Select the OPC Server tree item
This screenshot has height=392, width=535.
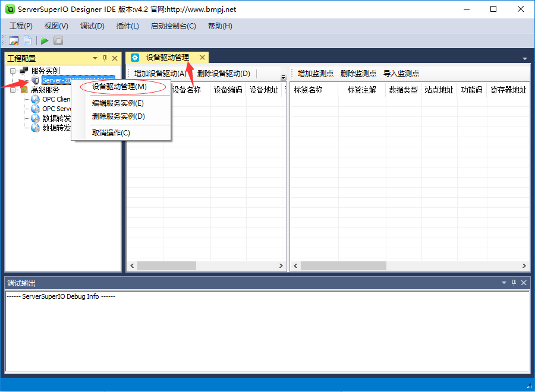click(x=56, y=109)
